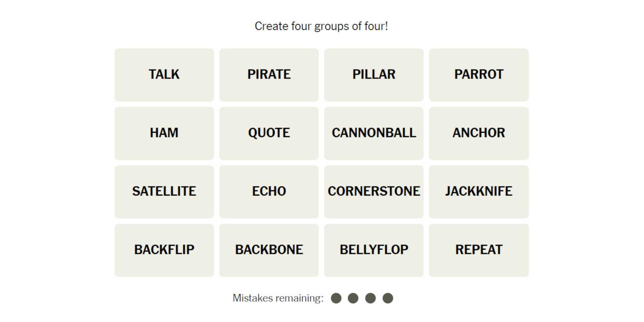Screen dimensions: 644x322
Task: Choose the ANCHOR word tile
Action: (x=479, y=133)
